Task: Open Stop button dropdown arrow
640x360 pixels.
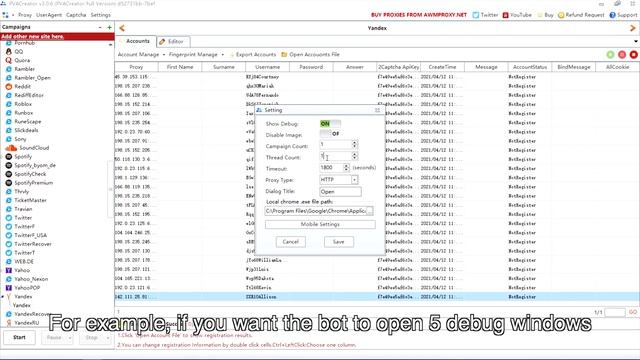Action: (x=107, y=338)
